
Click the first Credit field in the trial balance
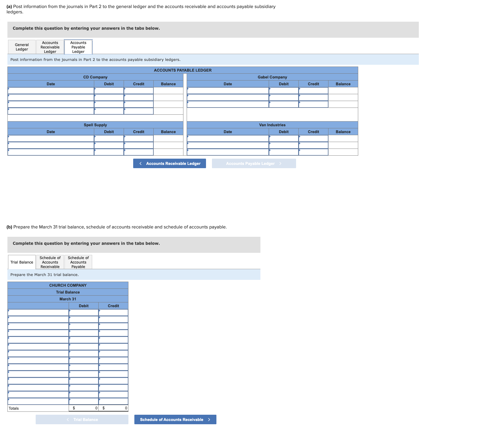[x=113, y=313]
